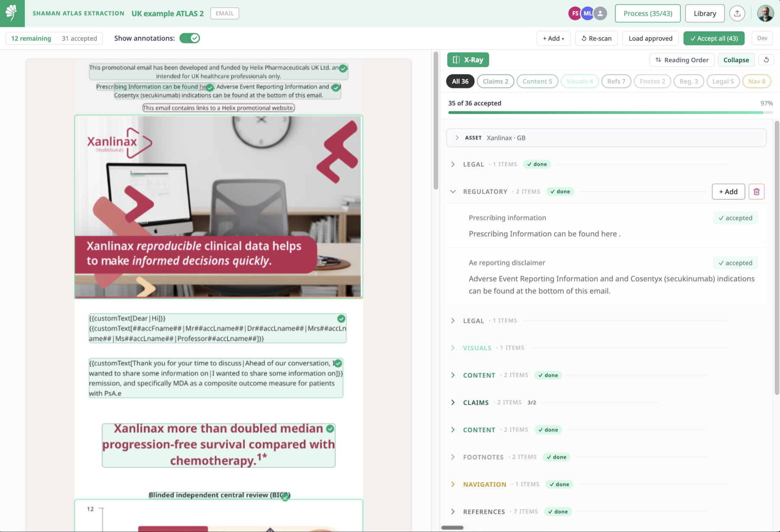Click the Shaman leaf logo icon

12,13
